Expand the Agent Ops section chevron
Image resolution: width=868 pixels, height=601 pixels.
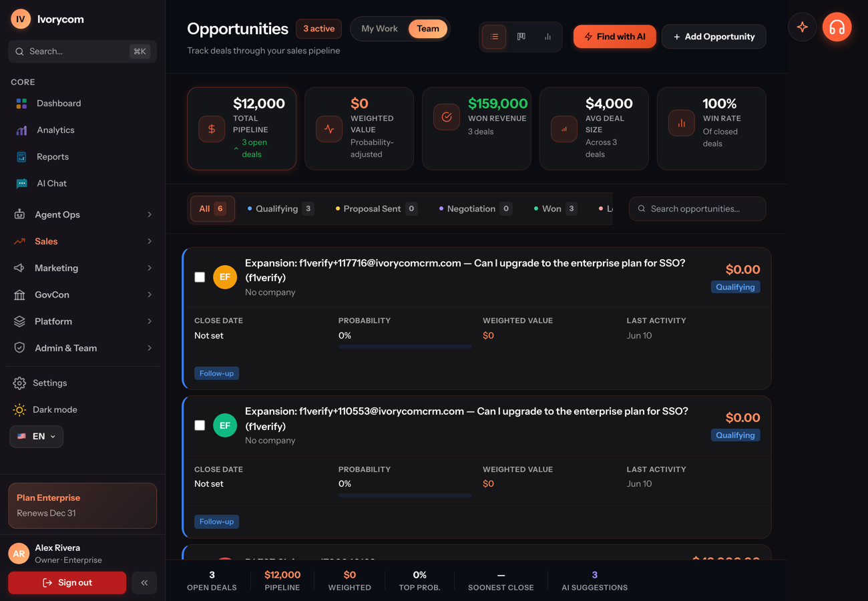coord(150,214)
